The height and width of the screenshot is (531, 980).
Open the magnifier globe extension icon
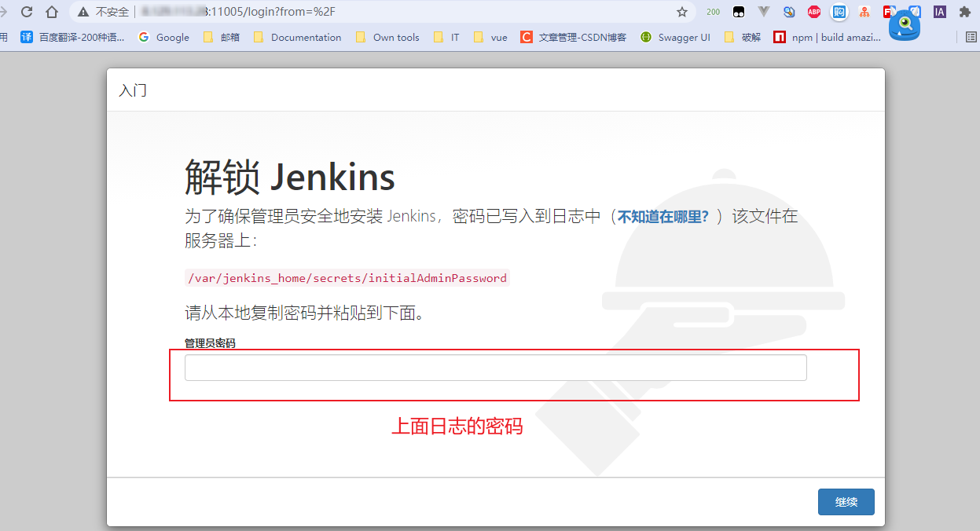pos(789,12)
